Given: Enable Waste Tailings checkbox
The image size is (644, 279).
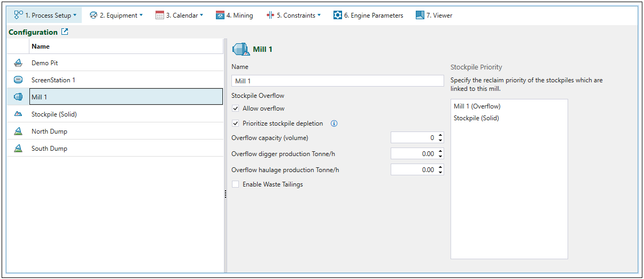Looking at the screenshot, I should click(236, 184).
